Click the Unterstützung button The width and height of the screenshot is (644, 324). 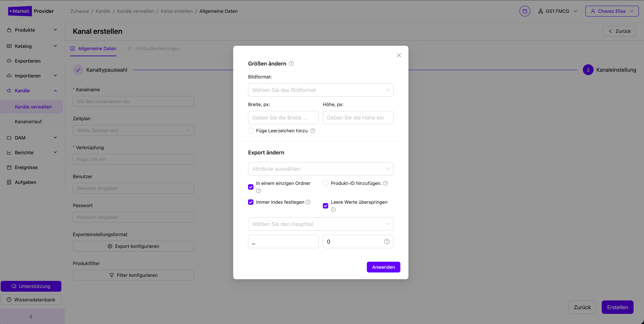point(31,286)
